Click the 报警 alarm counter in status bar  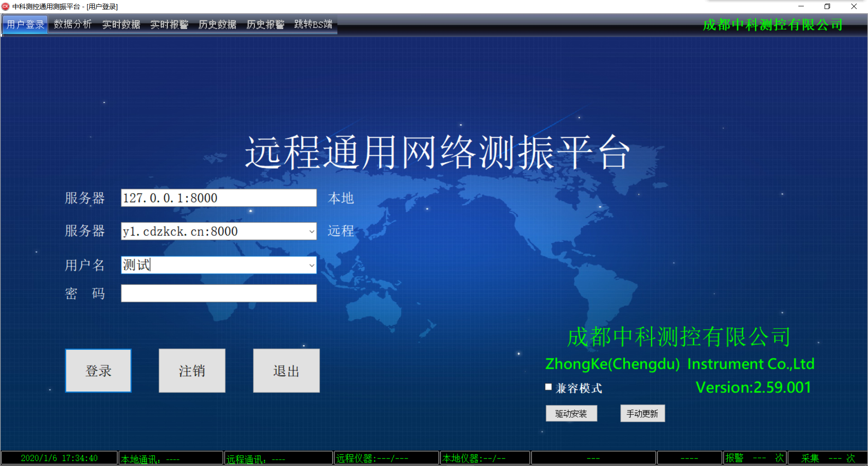click(754, 457)
